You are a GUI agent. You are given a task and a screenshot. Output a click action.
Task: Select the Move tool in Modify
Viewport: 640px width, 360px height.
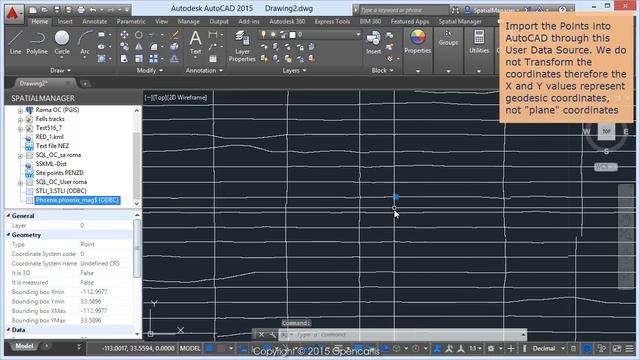coord(124,35)
